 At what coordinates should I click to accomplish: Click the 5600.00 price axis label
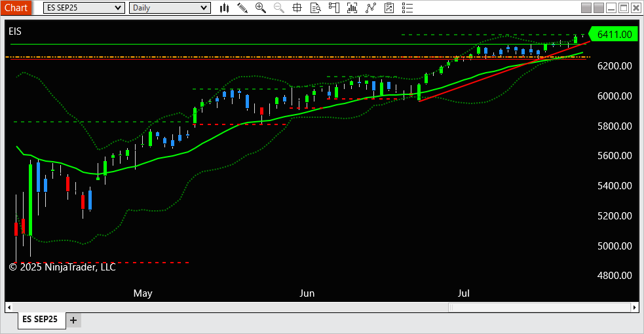pos(615,156)
